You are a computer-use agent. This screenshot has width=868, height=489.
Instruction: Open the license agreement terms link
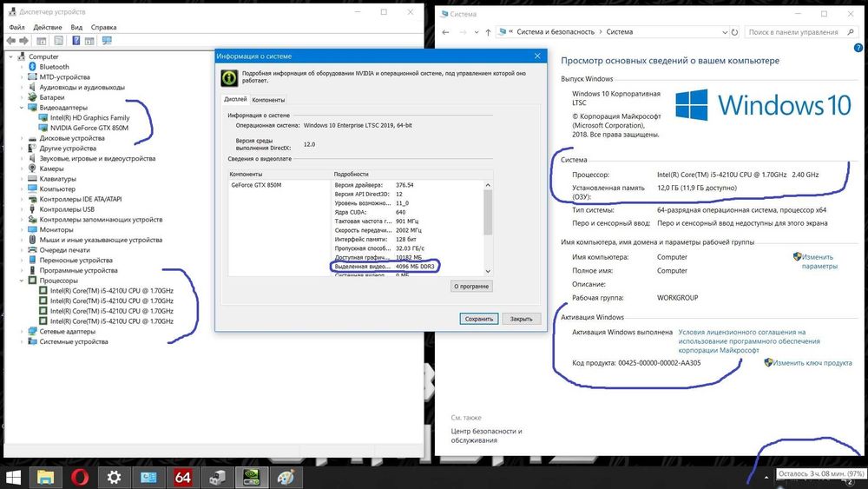point(749,341)
